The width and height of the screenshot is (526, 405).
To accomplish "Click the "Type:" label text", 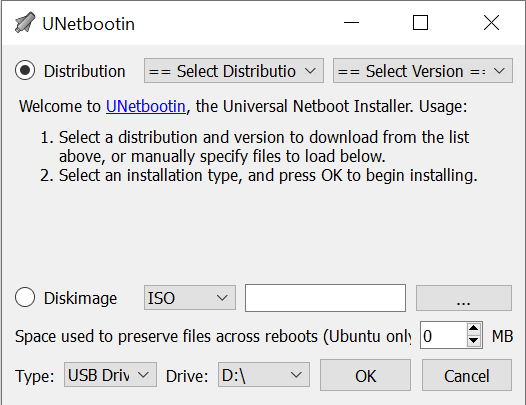I will coord(35,376).
